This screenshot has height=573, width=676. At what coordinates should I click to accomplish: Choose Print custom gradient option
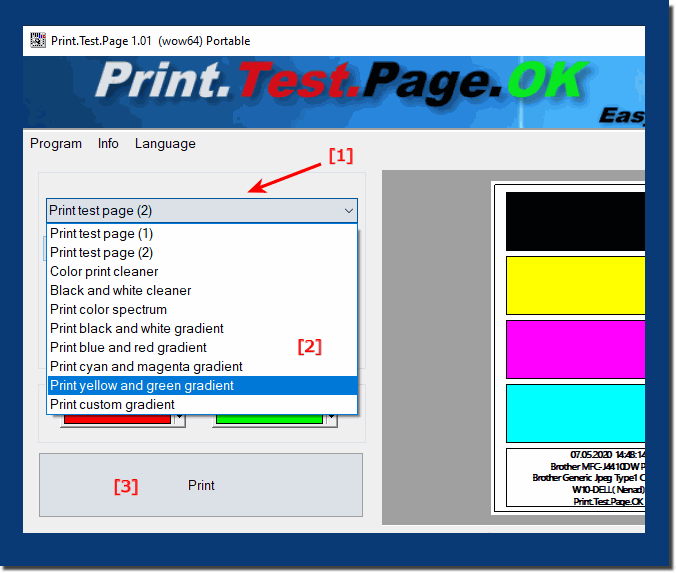coord(202,404)
